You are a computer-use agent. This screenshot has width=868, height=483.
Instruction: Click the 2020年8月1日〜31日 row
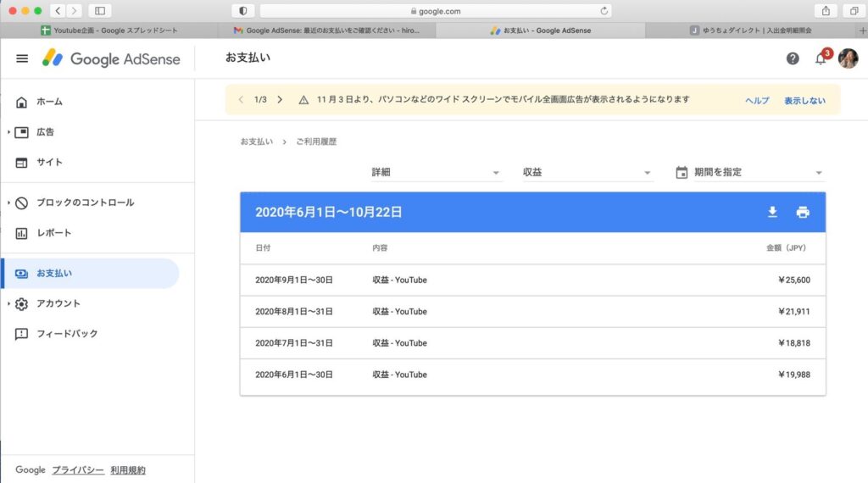pyautogui.click(x=532, y=312)
